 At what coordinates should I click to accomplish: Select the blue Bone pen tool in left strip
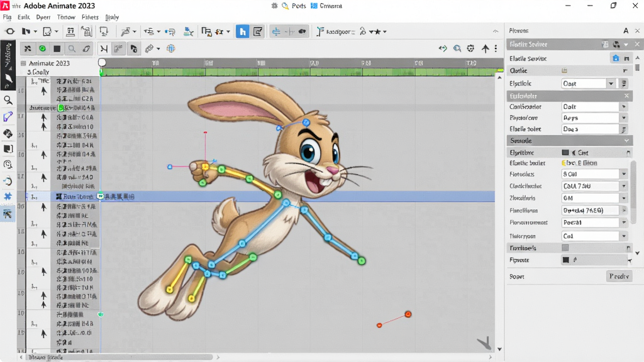[8, 117]
